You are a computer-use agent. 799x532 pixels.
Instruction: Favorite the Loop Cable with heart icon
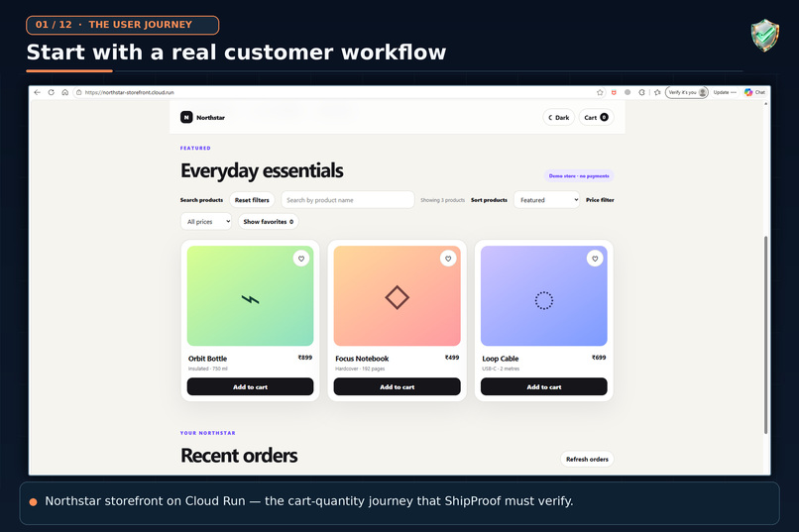coord(595,259)
